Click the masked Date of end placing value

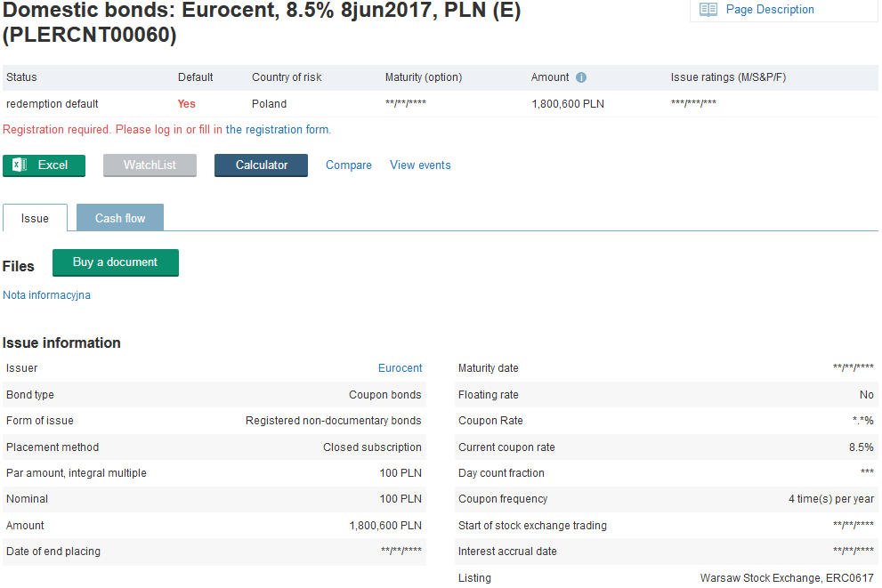click(x=401, y=552)
